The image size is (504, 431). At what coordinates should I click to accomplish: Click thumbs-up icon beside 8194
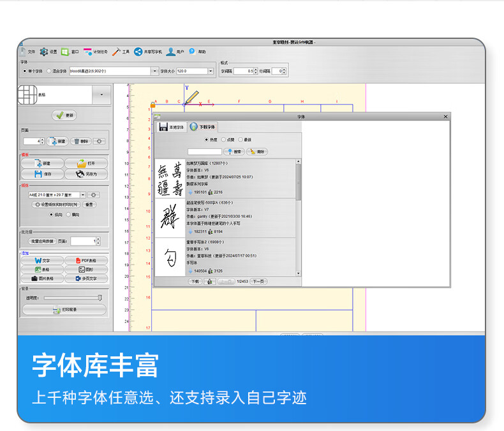pyautogui.click(x=211, y=231)
